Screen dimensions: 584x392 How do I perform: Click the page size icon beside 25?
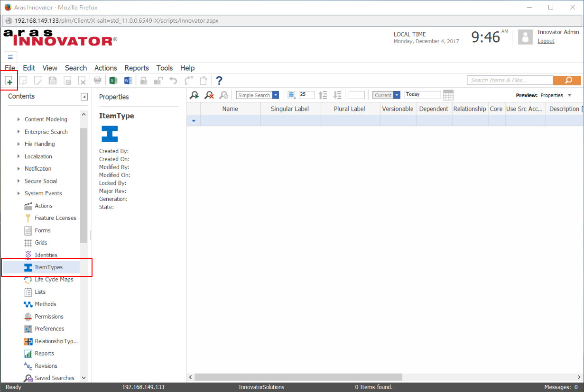[x=292, y=95]
